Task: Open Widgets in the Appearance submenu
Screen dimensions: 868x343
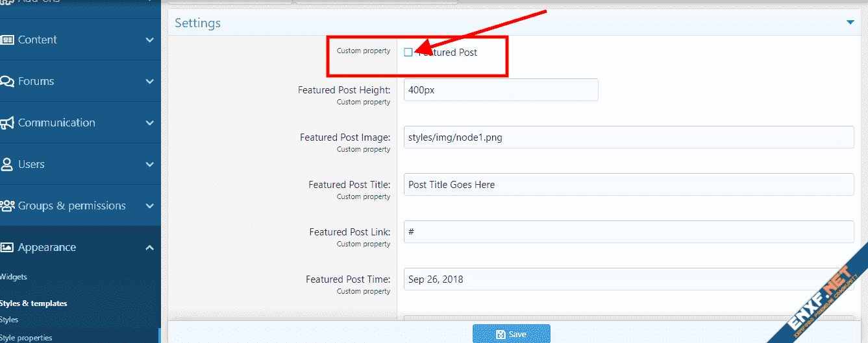Action: coord(14,277)
